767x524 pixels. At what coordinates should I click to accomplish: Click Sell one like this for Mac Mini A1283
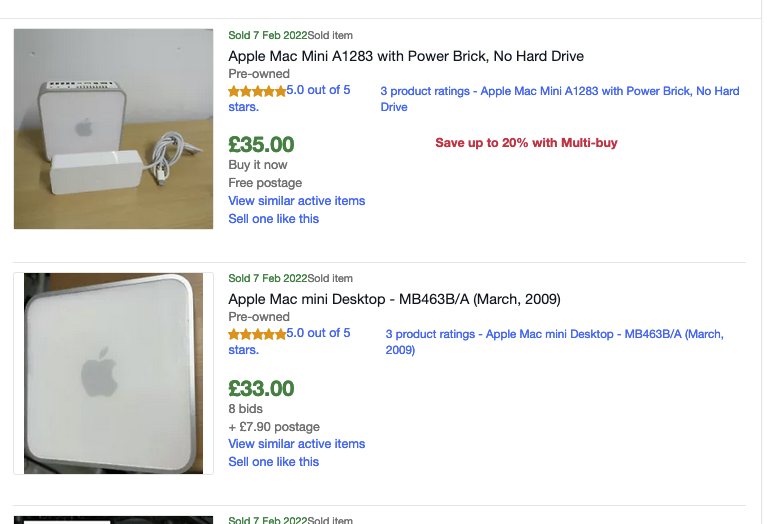coord(274,219)
